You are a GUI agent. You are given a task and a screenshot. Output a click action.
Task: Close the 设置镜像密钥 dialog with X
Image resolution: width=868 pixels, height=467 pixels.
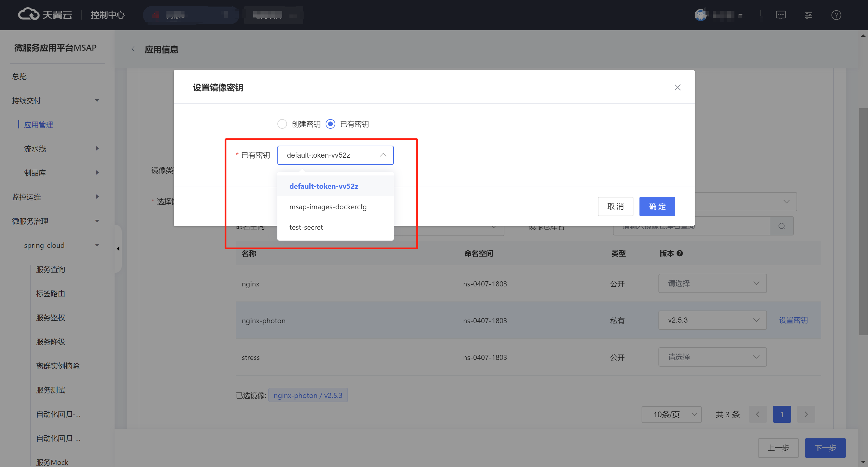(x=678, y=88)
